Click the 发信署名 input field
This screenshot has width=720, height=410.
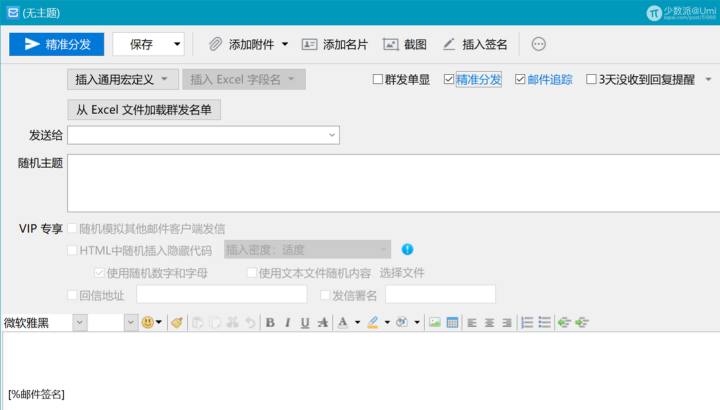tap(440, 294)
